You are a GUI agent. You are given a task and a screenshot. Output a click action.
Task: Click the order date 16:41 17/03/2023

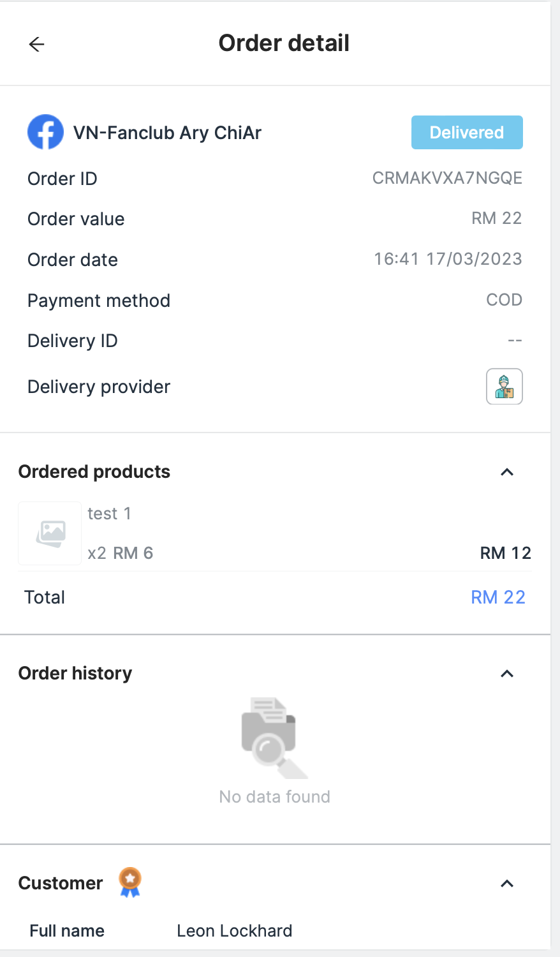(x=448, y=259)
